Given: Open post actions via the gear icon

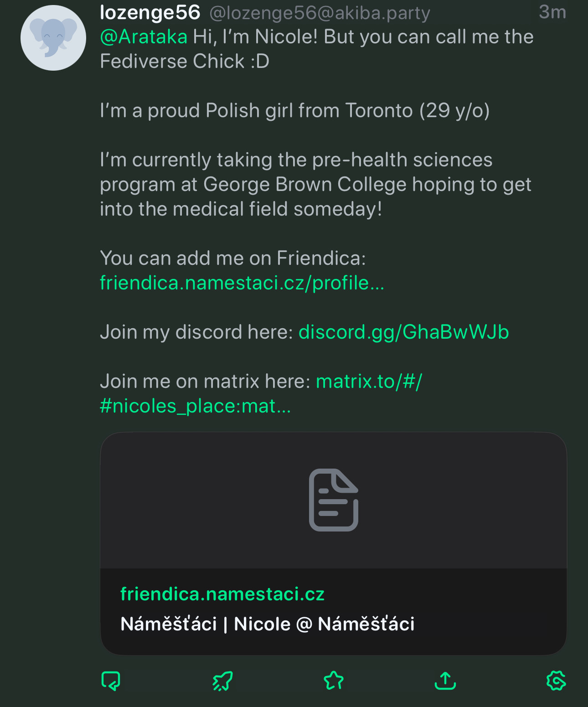Looking at the screenshot, I should point(556,681).
